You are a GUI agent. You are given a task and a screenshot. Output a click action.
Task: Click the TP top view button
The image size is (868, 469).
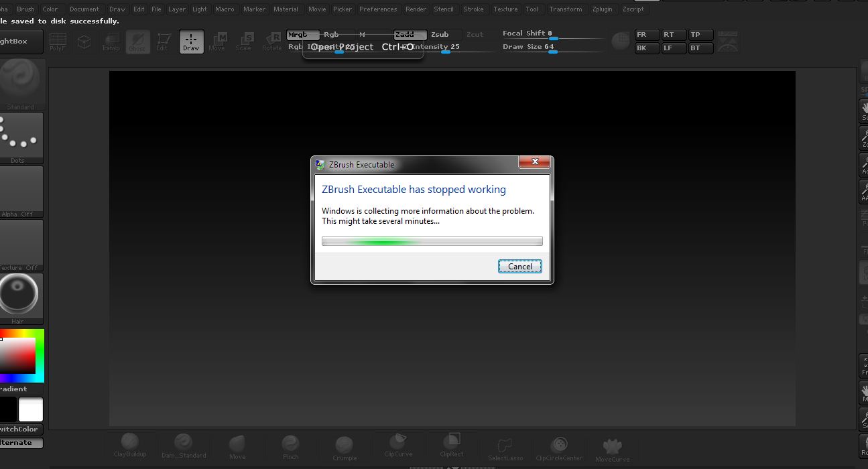(700, 35)
